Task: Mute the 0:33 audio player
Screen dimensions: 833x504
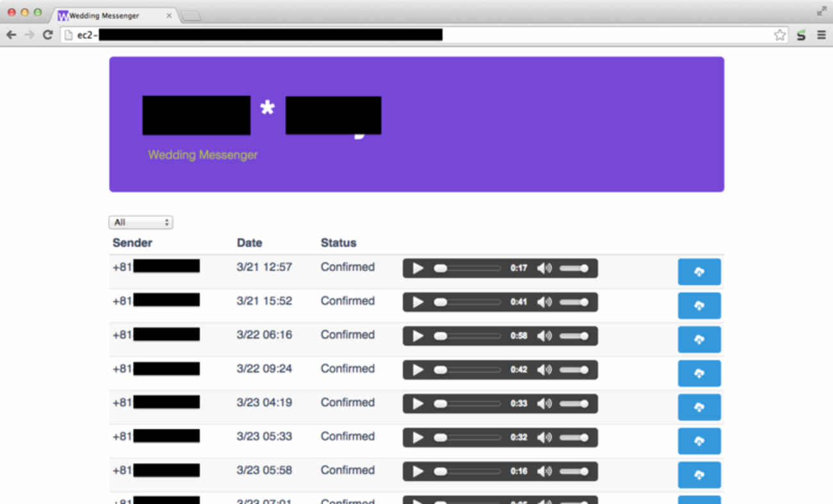Action: tap(544, 404)
